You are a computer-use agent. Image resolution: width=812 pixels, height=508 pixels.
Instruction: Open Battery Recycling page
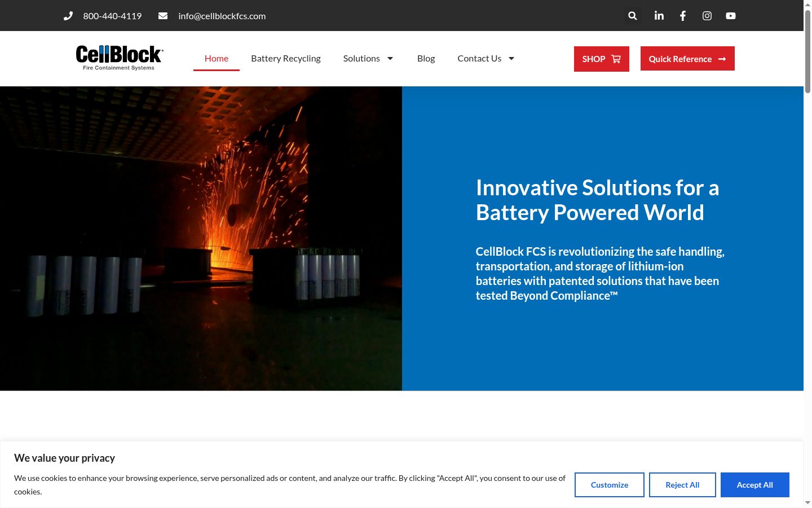(286, 58)
